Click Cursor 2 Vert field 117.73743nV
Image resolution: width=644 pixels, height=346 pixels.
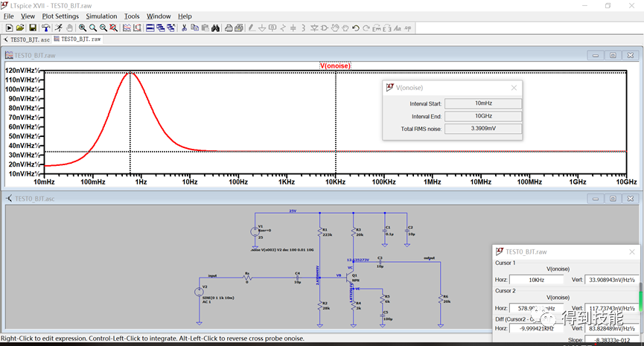611,308
